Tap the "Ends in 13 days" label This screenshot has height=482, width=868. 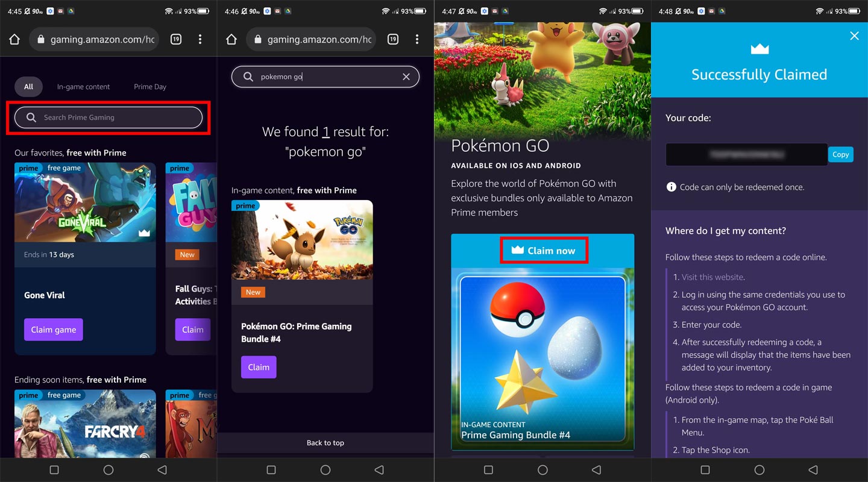pos(49,255)
